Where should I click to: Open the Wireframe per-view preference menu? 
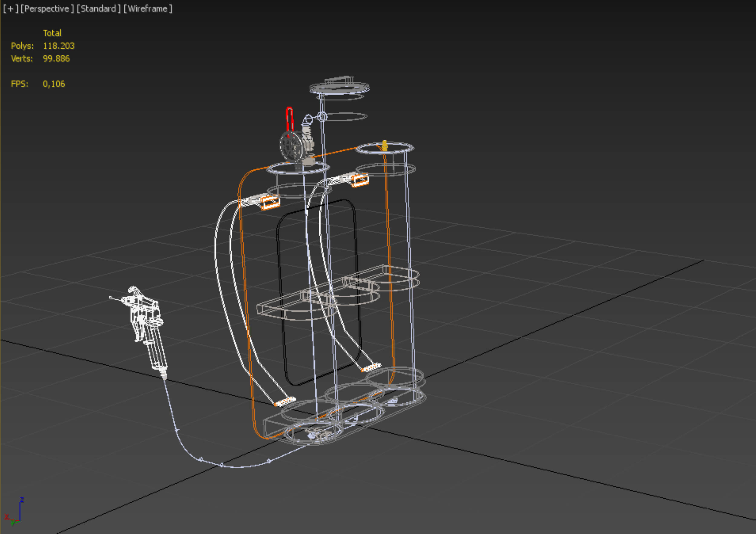[x=148, y=9]
